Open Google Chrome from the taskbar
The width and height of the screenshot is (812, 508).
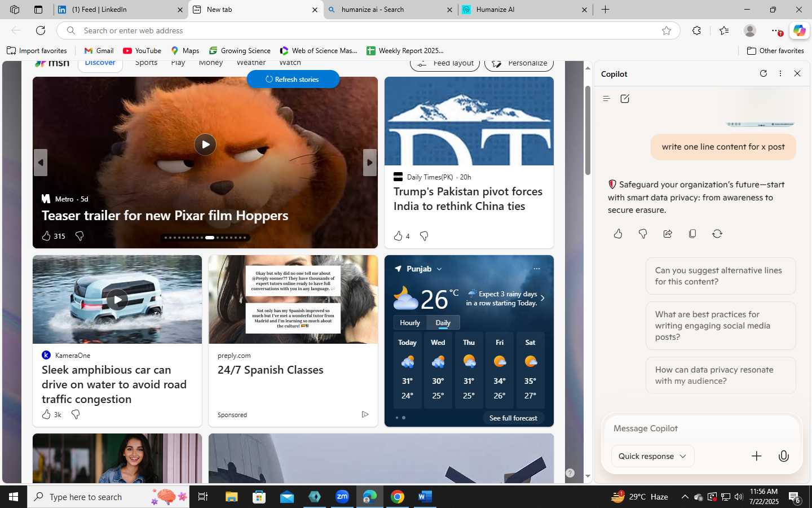[x=398, y=497]
